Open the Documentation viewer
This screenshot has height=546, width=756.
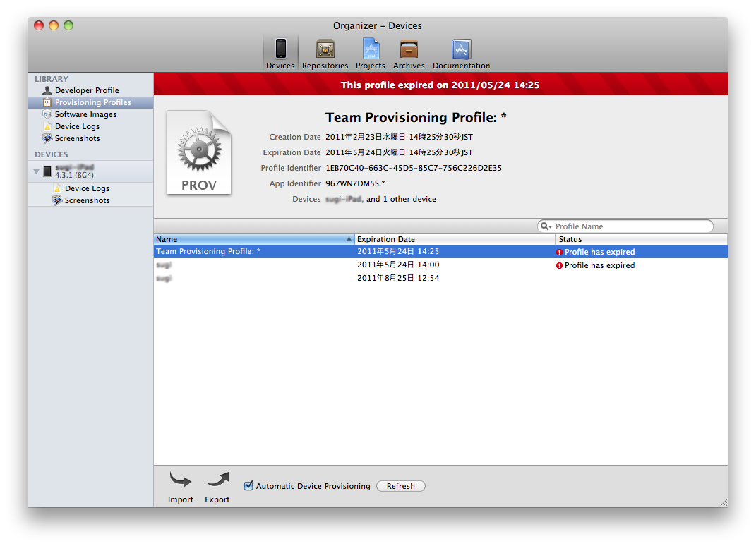[461, 53]
